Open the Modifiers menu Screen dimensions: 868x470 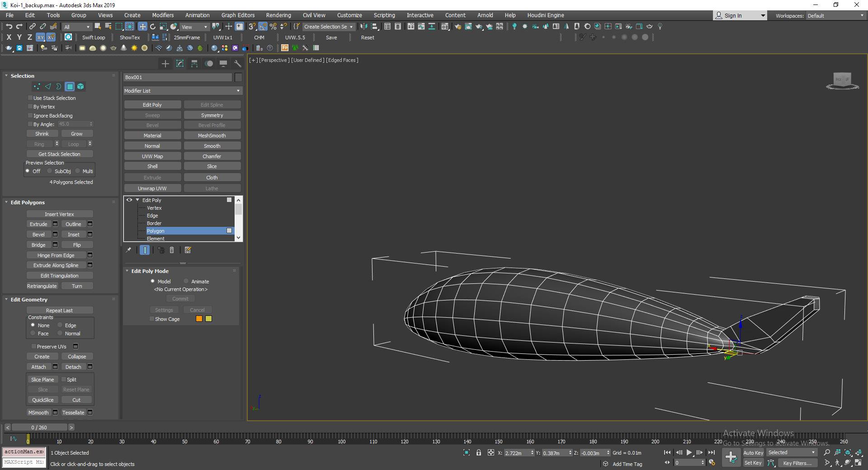[163, 15]
